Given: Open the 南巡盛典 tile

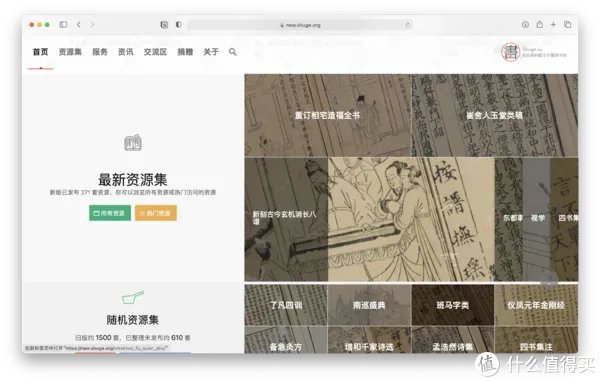Looking at the screenshot, I should (x=369, y=305).
